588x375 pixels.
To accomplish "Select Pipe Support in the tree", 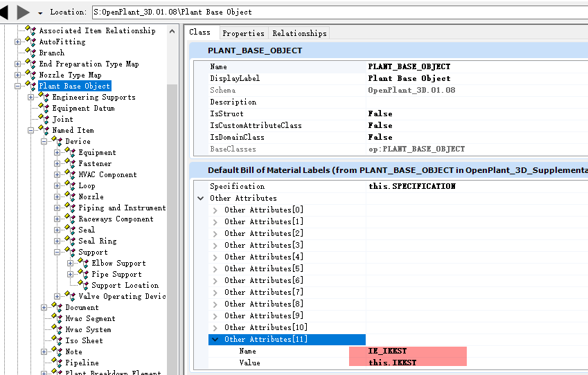I will coord(116,274).
